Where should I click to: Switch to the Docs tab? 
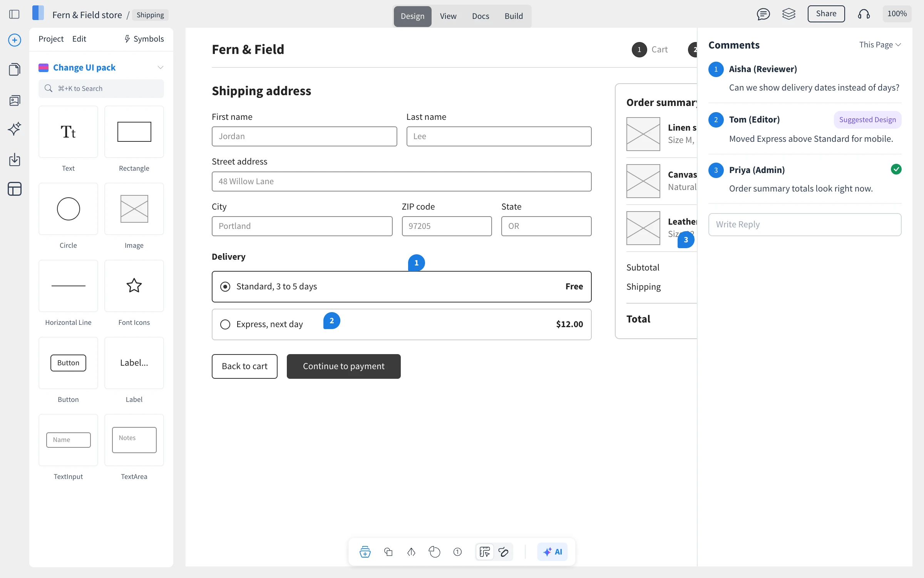click(480, 16)
